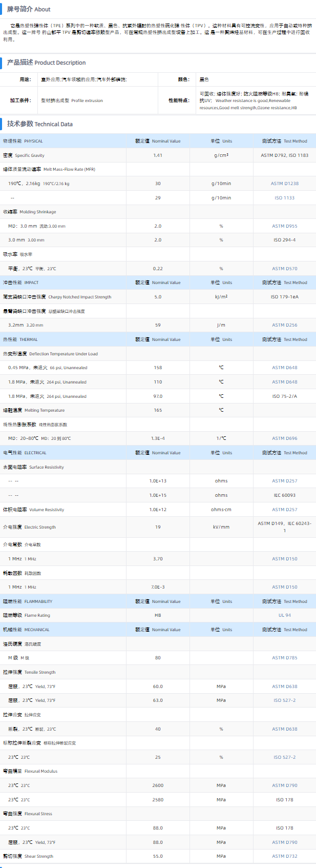316x868 pixels.
Task: Click the 冲击性能 IMPACT section header
Action: (x=21, y=282)
